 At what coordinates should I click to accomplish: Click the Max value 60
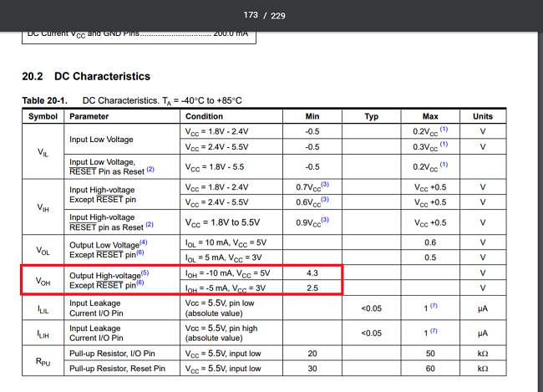(x=430, y=369)
